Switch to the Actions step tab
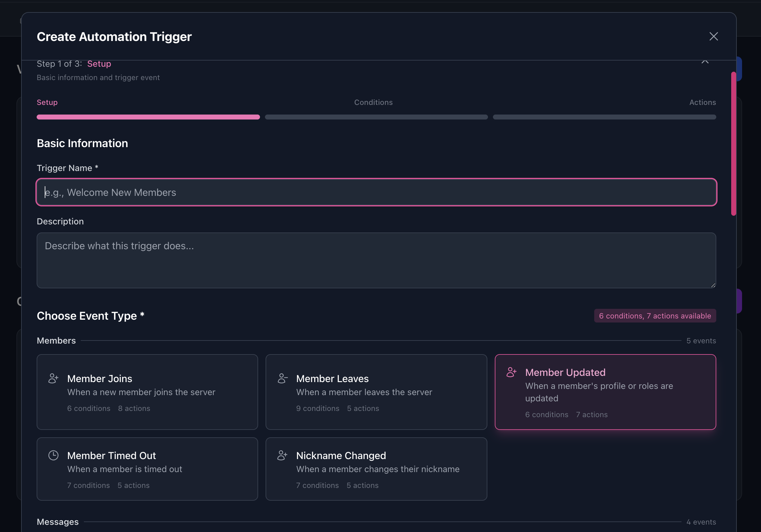The width and height of the screenshot is (761, 532). pyautogui.click(x=702, y=102)
